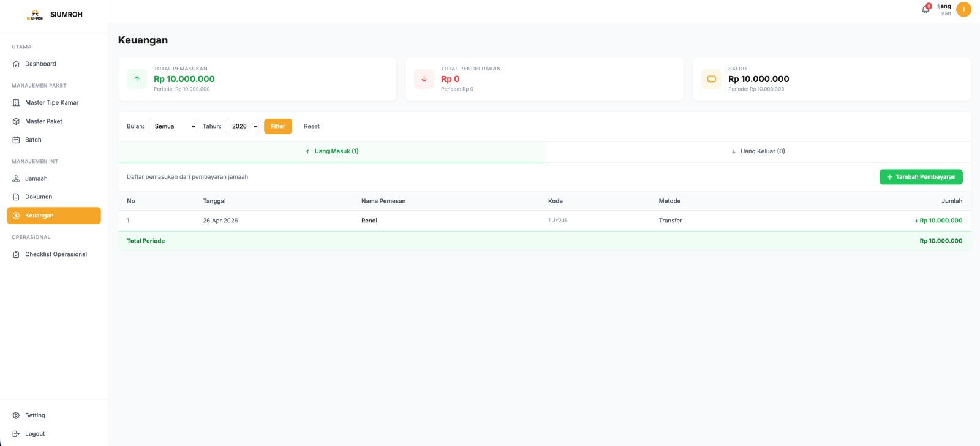The image size is (980, 446).
Task: Click the Setting gear icon
Action: click(16, 415)
